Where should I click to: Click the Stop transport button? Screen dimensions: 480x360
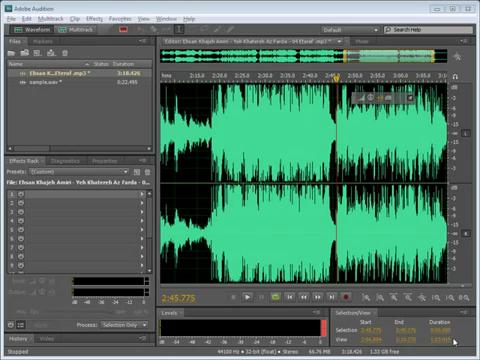coord(233,297)
